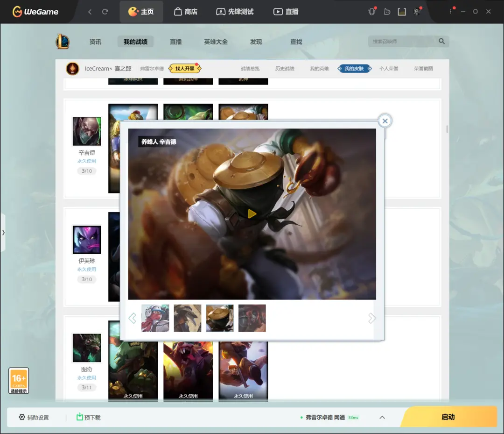Expand server list with the up chevron
504x434 pixels.
382,417
